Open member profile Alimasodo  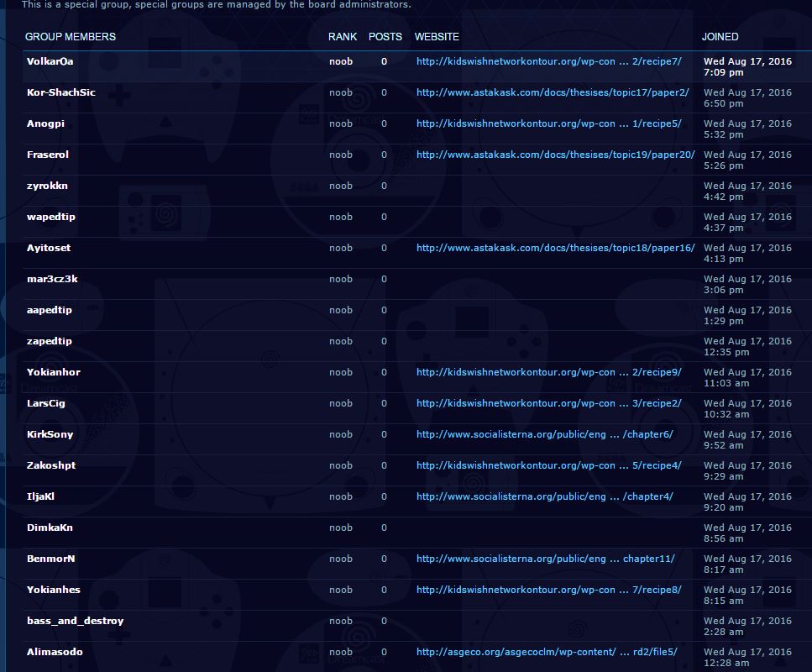point(55,652)
